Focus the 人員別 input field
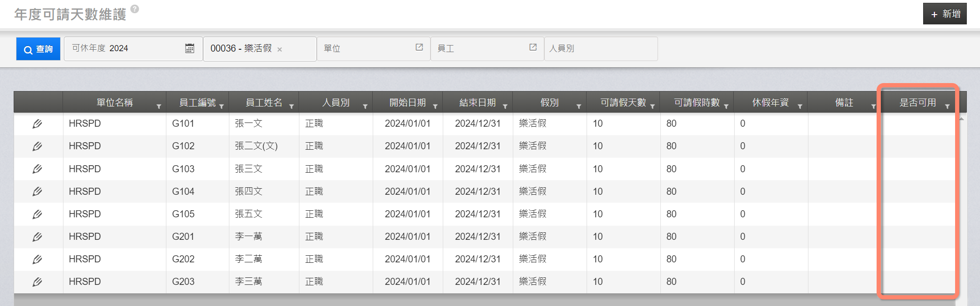Viewport: 980px width, 306px height. (x=600, y=49)
